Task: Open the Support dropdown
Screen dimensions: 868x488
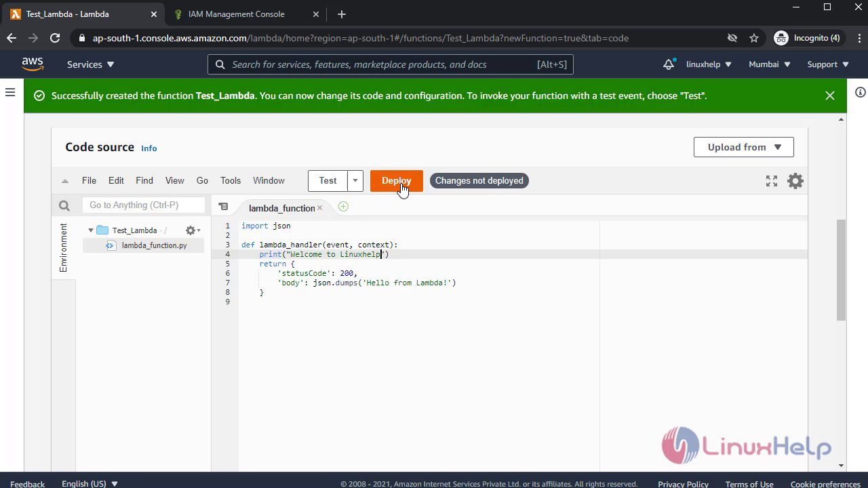Action: pos(828,64)
